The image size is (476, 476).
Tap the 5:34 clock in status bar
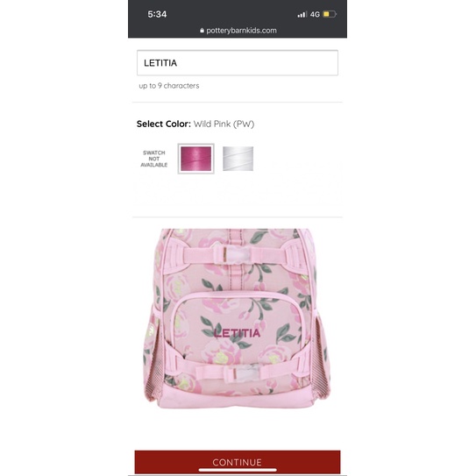click(157, 14)
